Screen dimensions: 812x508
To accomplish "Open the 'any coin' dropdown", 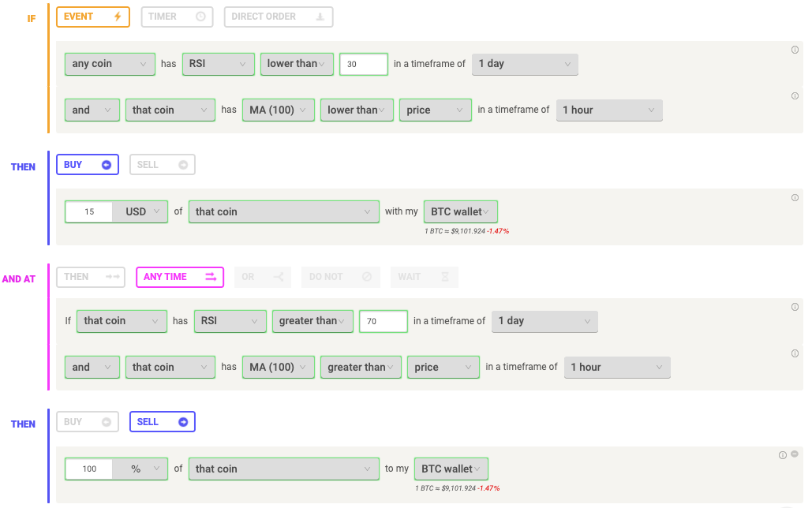I will point(110,64).
